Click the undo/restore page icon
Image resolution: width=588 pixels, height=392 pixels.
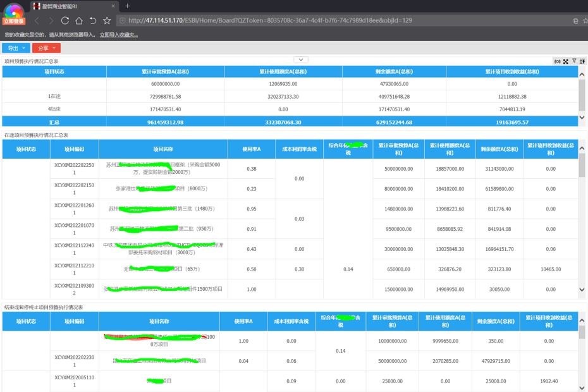click(93, 20)
